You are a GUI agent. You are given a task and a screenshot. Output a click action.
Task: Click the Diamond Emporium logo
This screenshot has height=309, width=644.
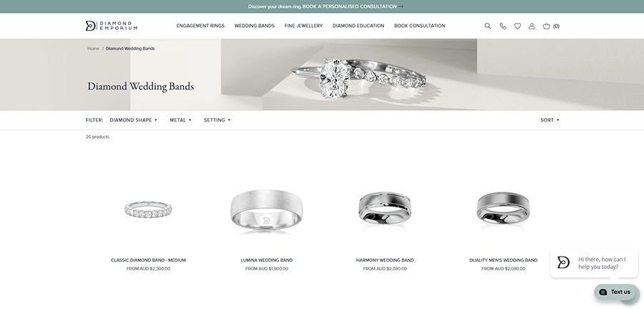pos(112,26)
